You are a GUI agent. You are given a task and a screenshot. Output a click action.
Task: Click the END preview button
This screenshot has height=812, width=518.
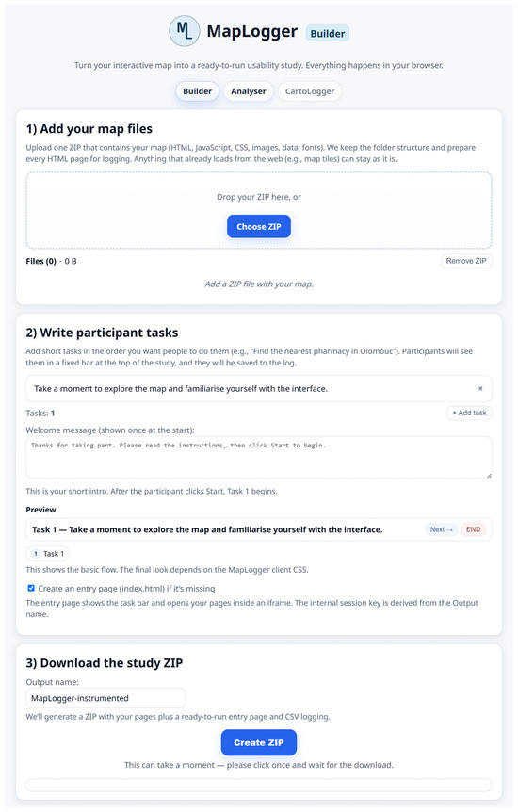coord(474,529)
